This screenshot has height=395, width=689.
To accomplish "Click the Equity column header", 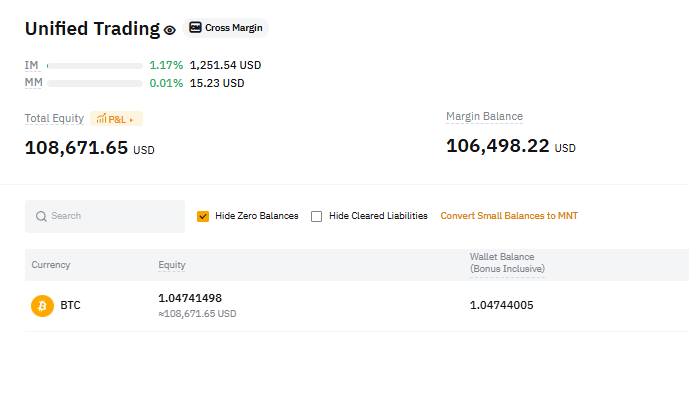I will point(172,265).
